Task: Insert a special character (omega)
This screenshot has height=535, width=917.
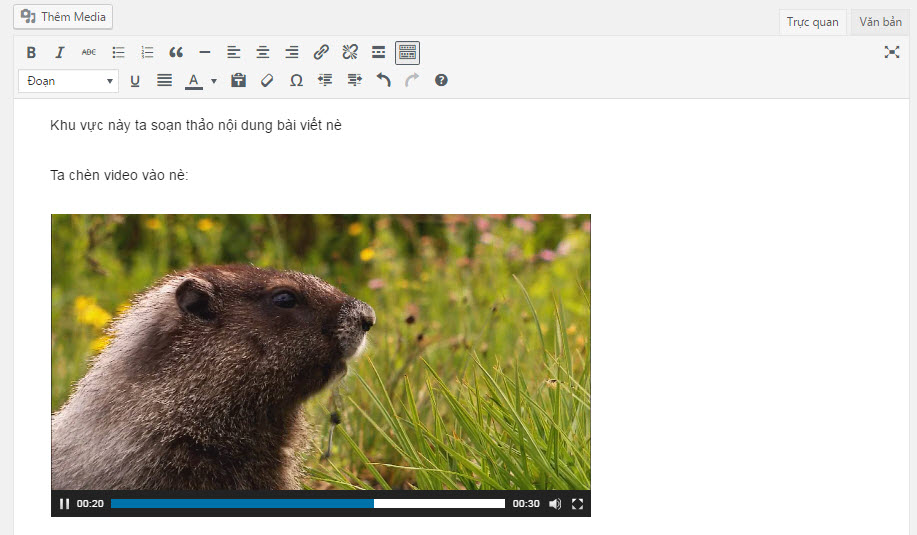Action: tap(296, 81)
